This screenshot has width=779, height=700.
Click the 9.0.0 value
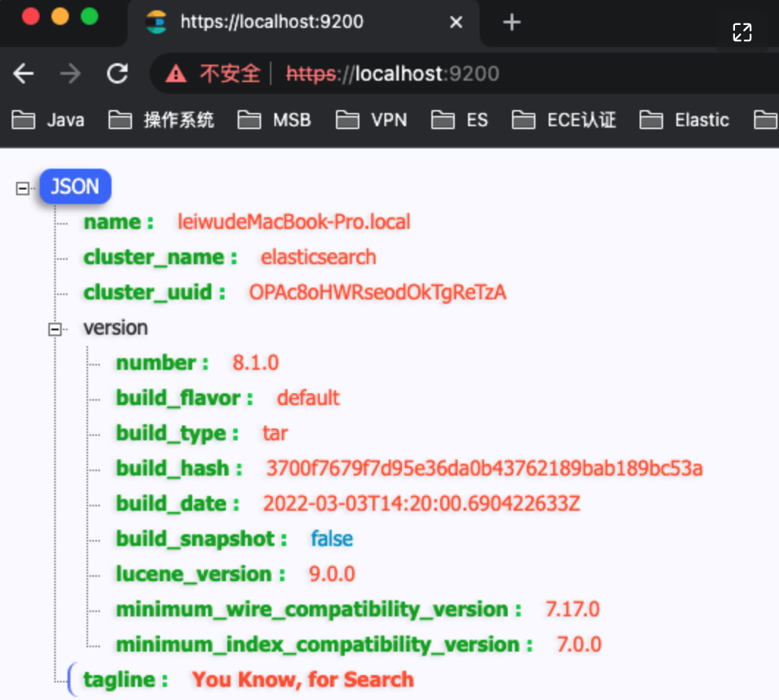point(332,575)
